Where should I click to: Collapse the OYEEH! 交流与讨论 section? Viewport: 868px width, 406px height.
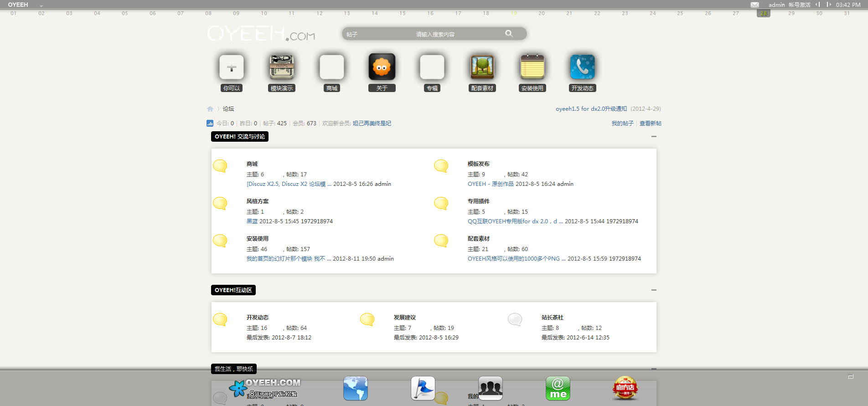click(654, 136)
